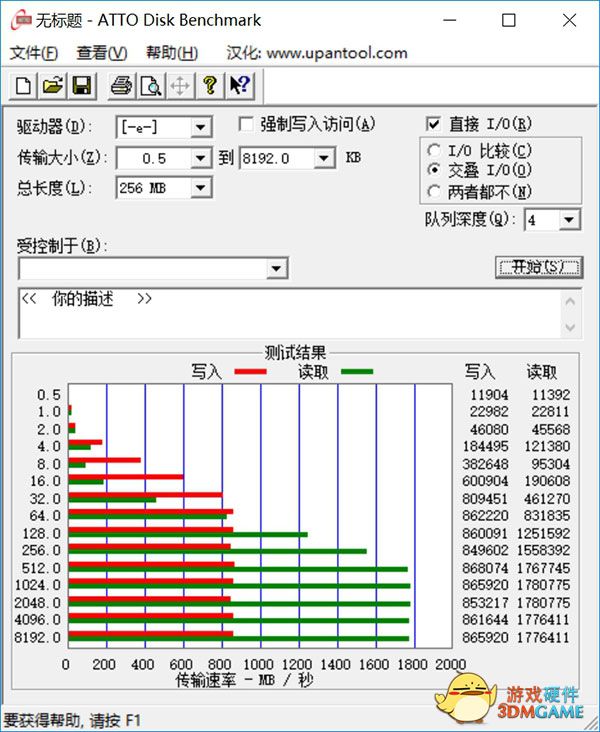Expand the 队列深度 queue depth dropdown

pos(569,220)
